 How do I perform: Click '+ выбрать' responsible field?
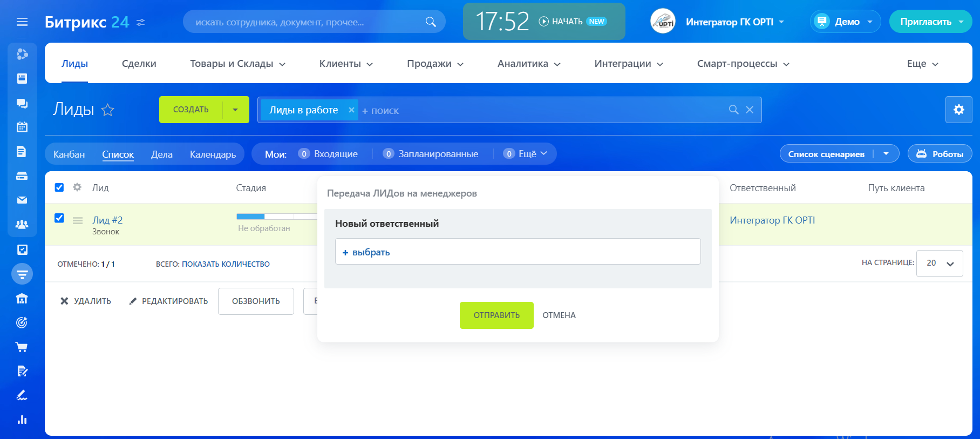pos(518,252)
